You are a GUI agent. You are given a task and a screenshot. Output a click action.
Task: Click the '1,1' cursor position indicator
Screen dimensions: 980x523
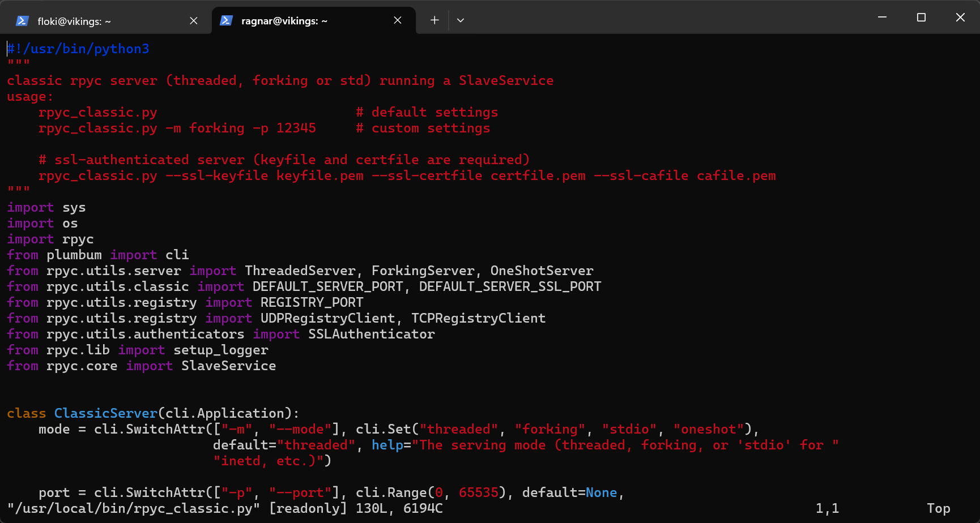(x=828, y=508)
